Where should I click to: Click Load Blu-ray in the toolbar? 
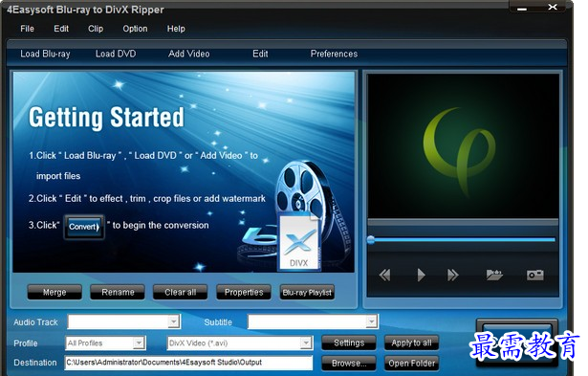point(45,54)
